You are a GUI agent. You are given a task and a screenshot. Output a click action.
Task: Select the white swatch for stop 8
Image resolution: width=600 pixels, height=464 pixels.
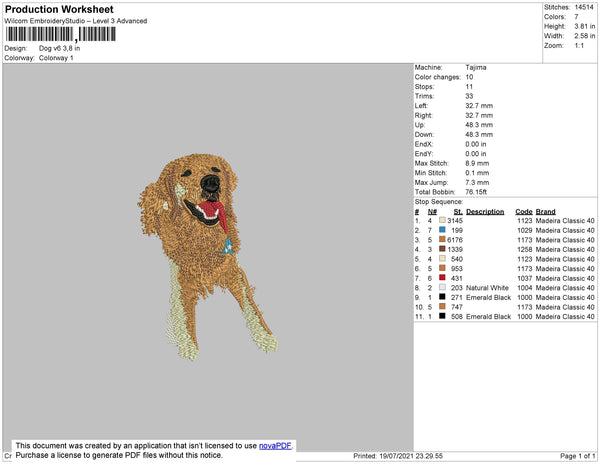[442, 287]
